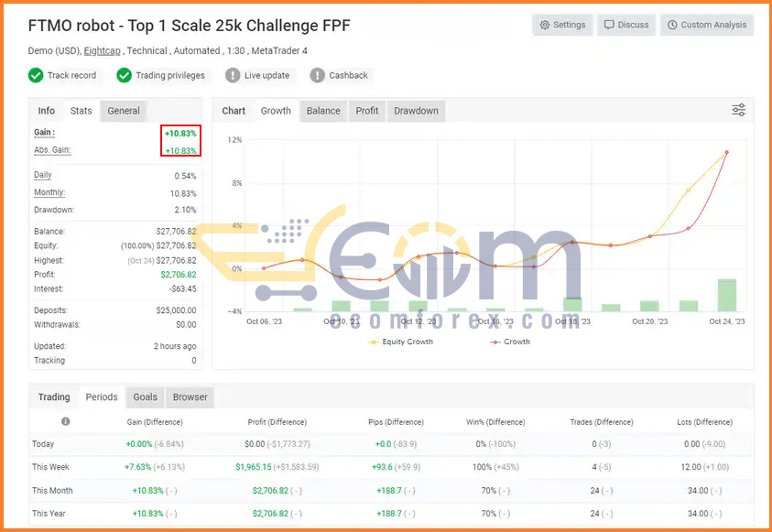Click the Discuss speech bubble icon

tap(609, 25)
